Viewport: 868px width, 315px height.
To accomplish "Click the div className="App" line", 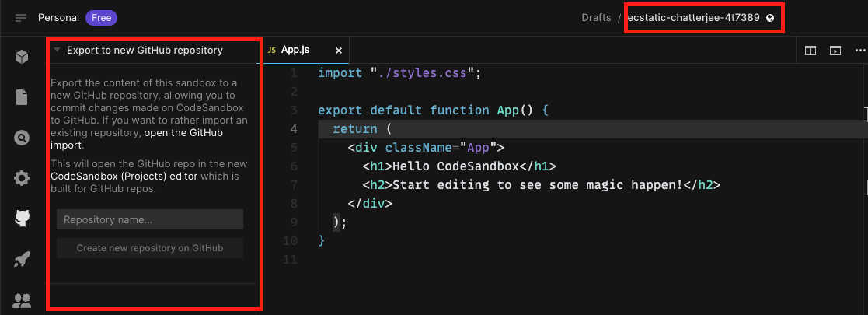I will [x=426, y=147].
